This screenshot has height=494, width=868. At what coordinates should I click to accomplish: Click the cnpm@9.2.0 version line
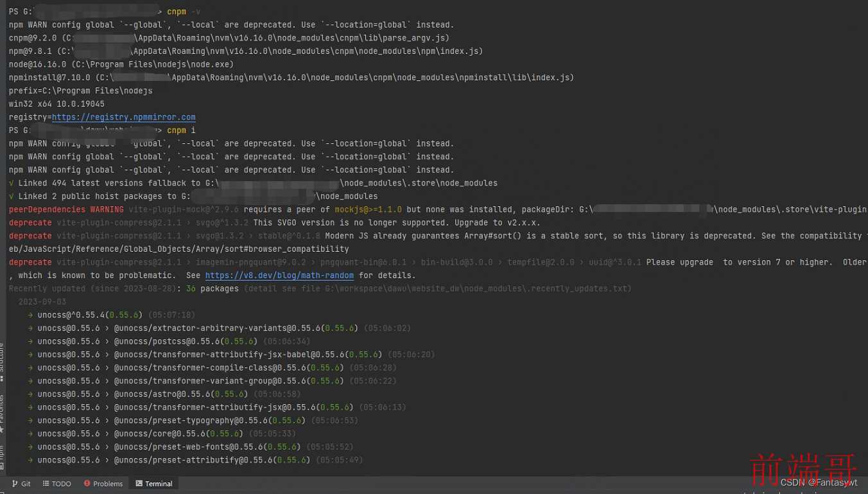(229, 38)
